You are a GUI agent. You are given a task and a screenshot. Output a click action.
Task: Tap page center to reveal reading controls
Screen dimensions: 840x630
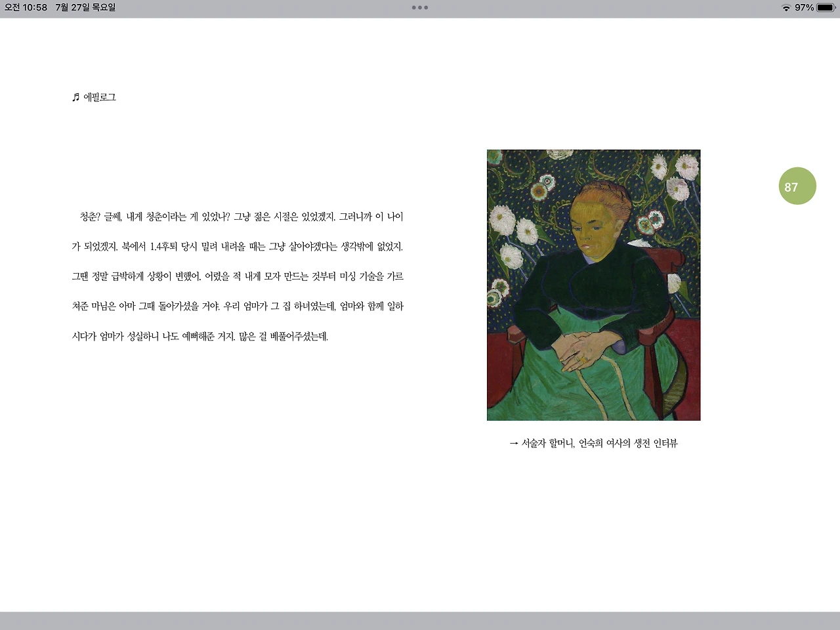[x=420, y=315]
